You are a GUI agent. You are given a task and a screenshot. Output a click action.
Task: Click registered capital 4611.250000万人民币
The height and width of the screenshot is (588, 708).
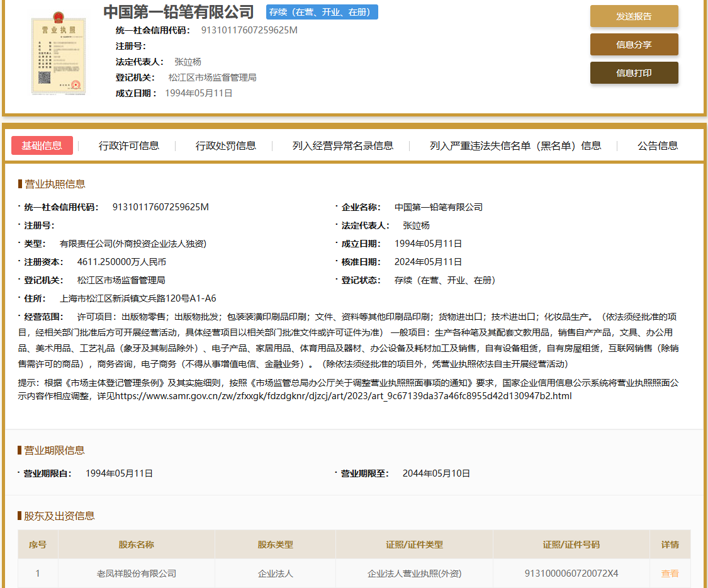pos(121,262)
